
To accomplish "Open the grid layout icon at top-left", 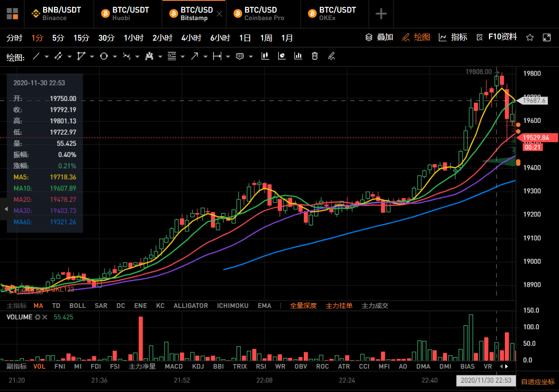I will (x=13, y=14).
